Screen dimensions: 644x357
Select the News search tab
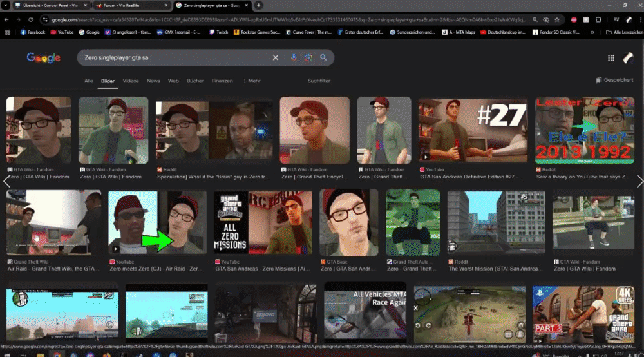pos(153,81)
